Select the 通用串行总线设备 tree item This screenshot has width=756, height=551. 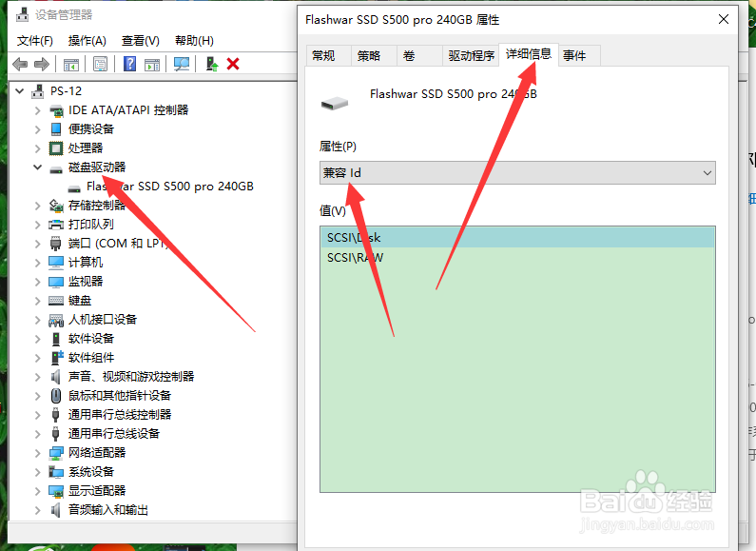point(114,434)
